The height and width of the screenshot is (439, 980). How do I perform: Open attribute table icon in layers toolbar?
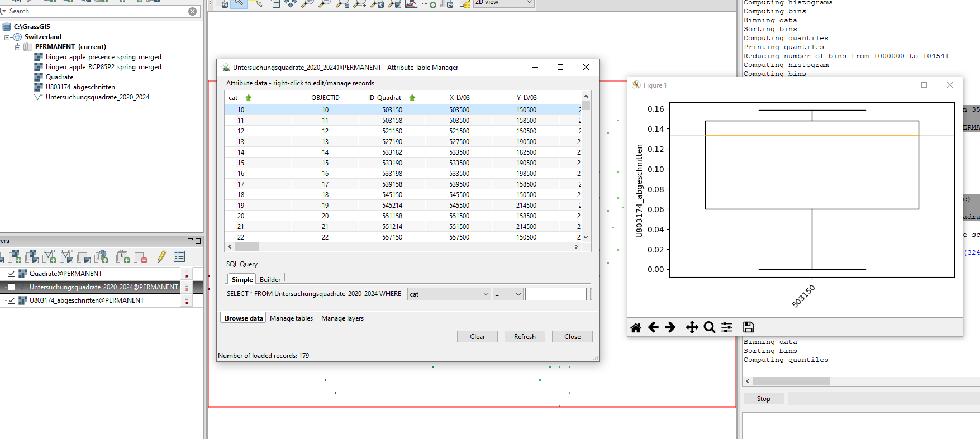179,257
